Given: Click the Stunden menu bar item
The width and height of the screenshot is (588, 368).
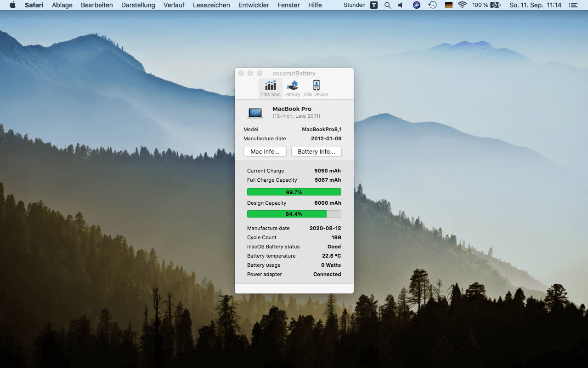Looking at the screenshot, I should tap(355, 5).
